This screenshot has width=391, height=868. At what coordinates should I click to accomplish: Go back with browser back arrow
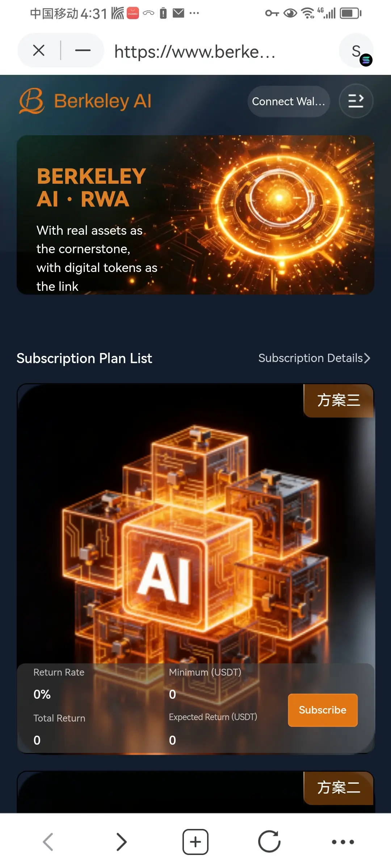pyautogui.click(x=48, y=842)
